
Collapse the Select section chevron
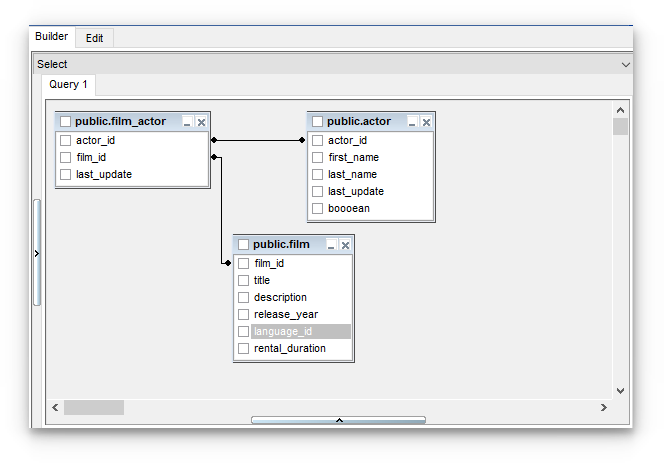pyautogui.click(x=625, y=65)
